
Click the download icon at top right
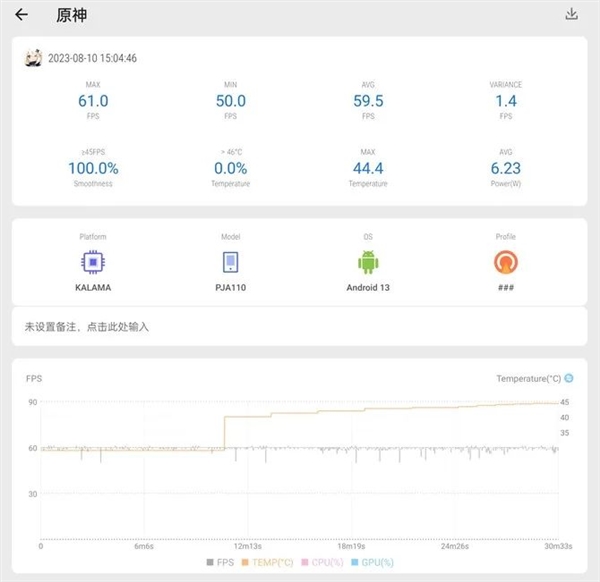pyautogui.click(x=572, y=14)
